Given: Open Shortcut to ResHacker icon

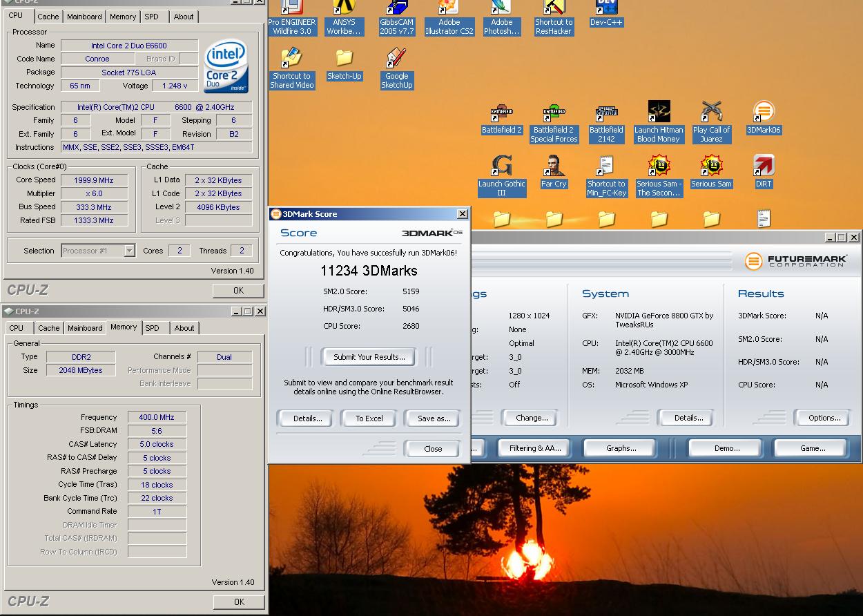Looking at the screenshot, I should pos(554,18).
